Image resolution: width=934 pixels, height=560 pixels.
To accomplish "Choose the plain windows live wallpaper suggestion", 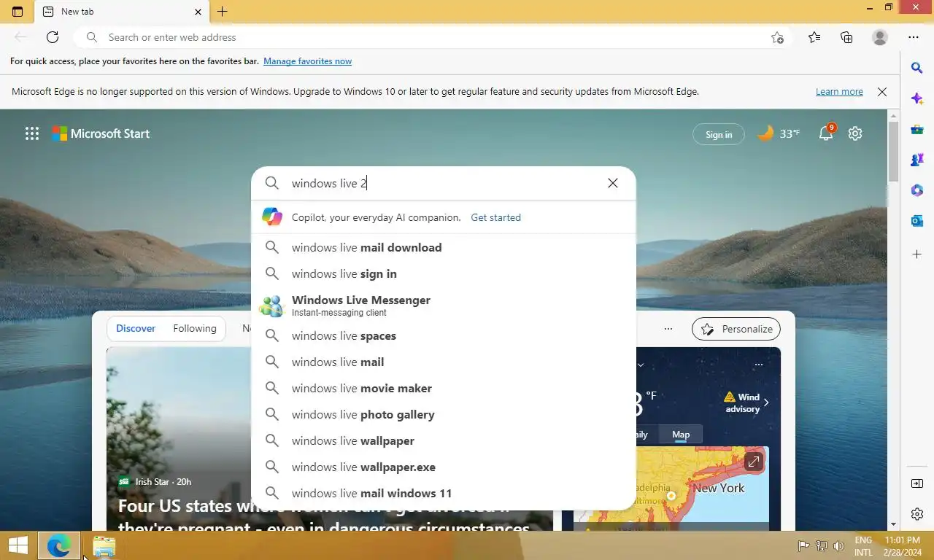I will click(444, 440).
